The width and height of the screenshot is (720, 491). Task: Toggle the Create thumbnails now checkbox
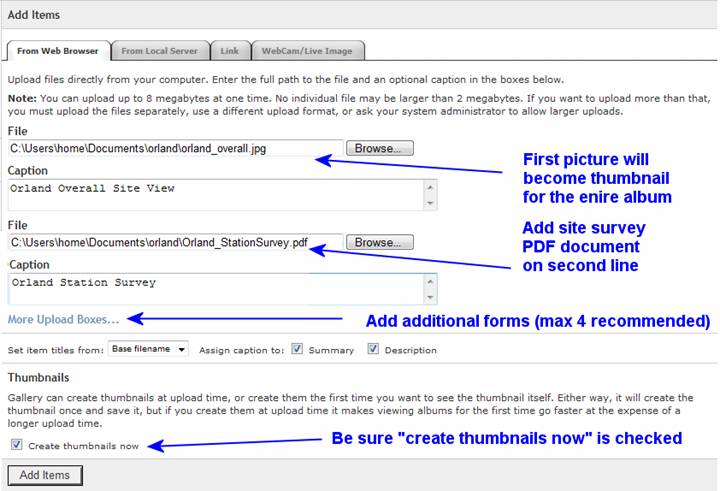pyautogui.click(x=17, y=444)
